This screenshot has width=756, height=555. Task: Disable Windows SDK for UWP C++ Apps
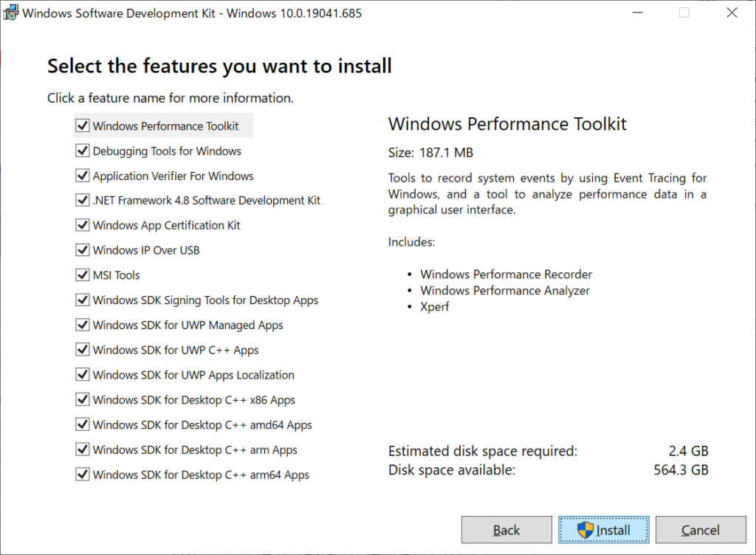point(82,349)
